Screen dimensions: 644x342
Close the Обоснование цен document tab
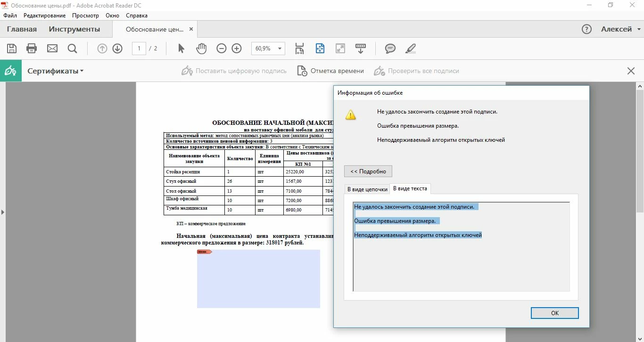coord(191,29)
